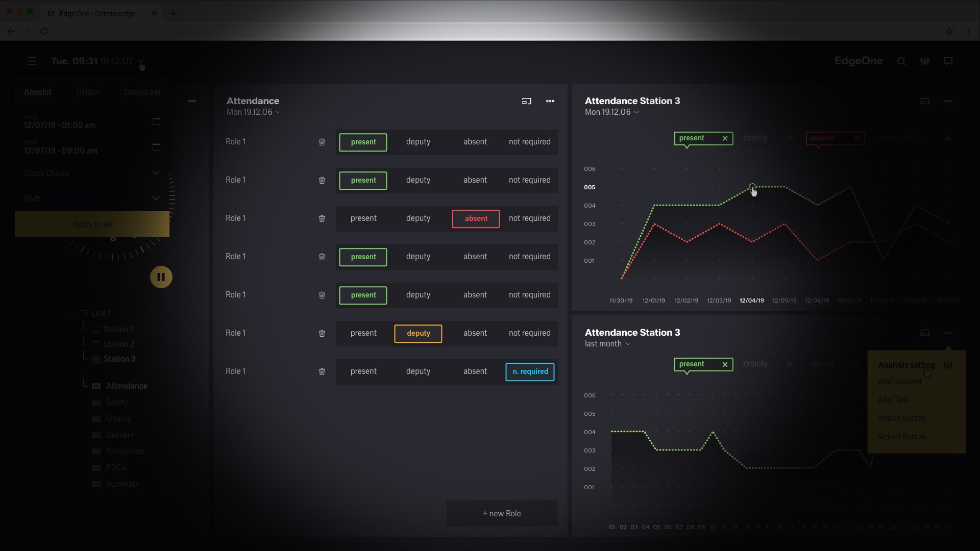Delete the first Role 1 row via its trash icon
The width and height of the screenshot is (980, 551).
tap(322, 142)
